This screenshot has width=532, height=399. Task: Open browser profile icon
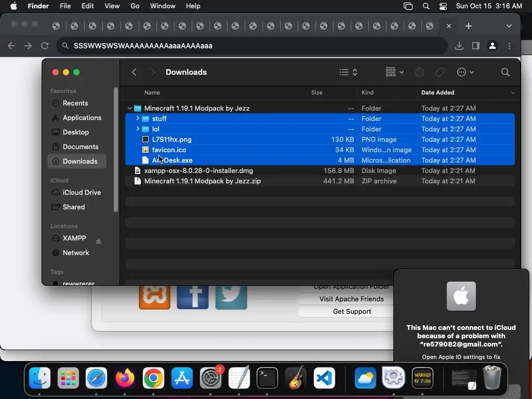[x=493, y=46]
